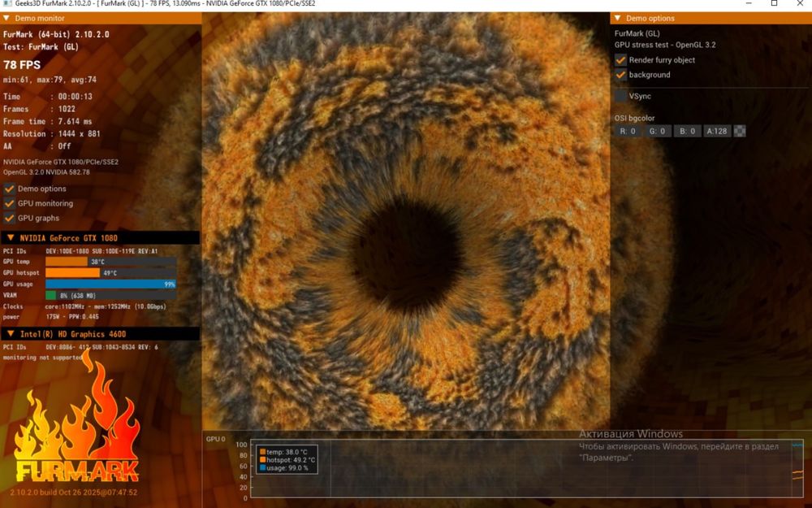Click the 'GPU 0' graph label
Viewport: 812px width, 508px height.
[x=215, y=439]
